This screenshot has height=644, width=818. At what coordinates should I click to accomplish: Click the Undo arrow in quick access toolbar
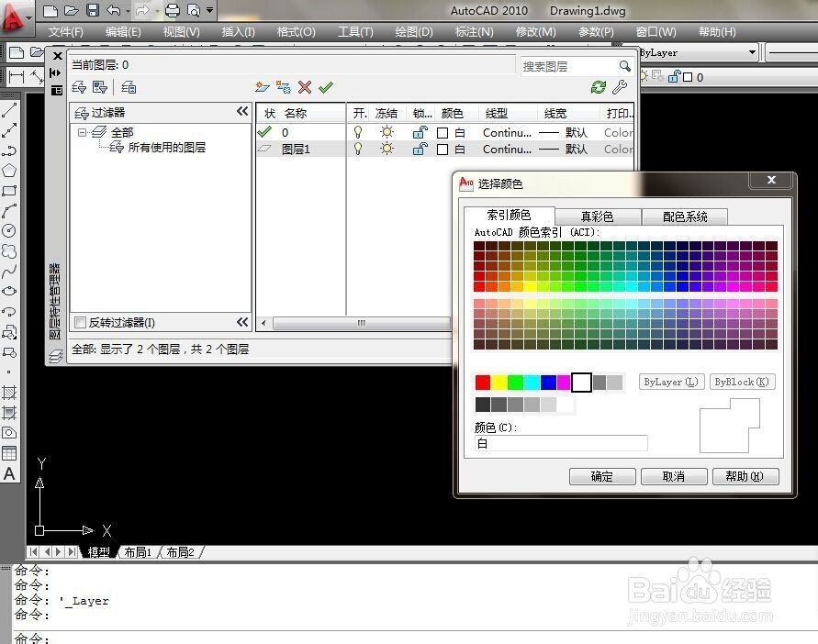pyautogui.click(x=113, y=10)
